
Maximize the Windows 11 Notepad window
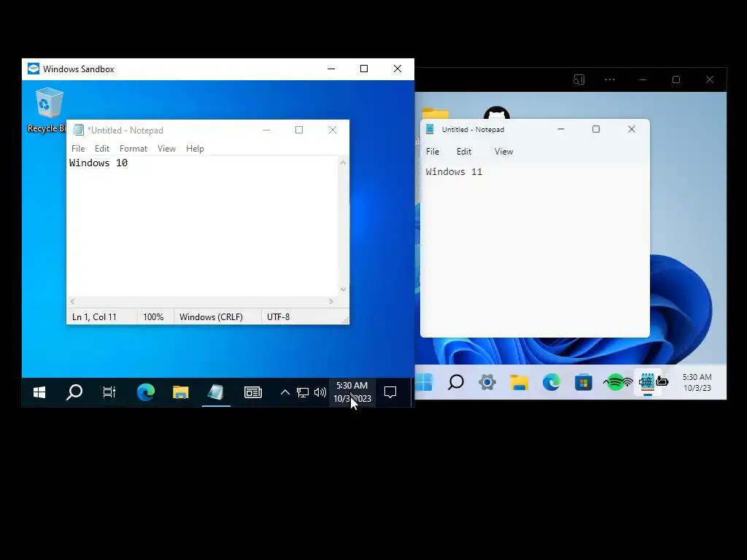click(596, 129)
